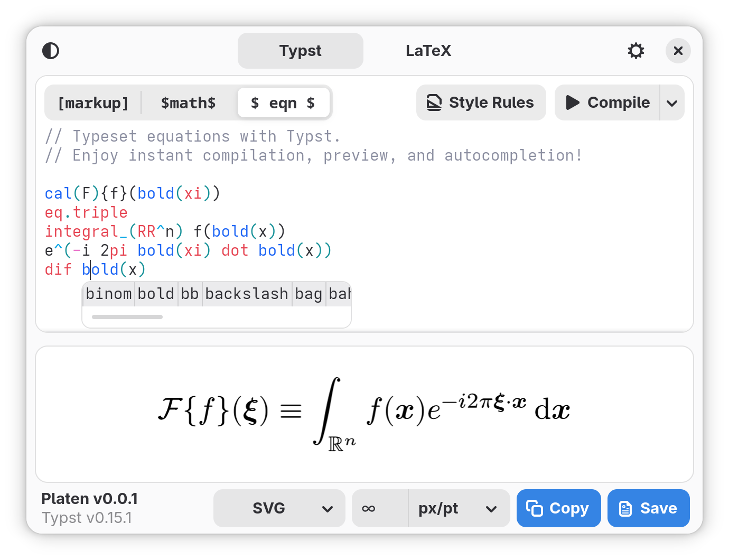Screen dimensions: 729x560
Task: Select [markup] input mode
Action: [93, 102]
